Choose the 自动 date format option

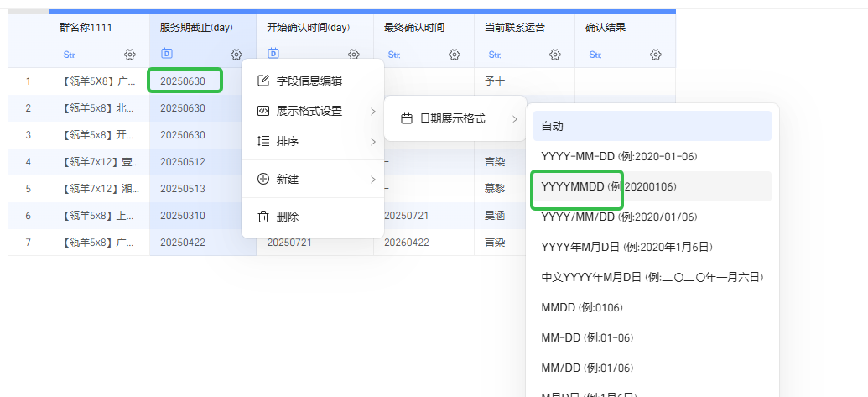(652, 126)
